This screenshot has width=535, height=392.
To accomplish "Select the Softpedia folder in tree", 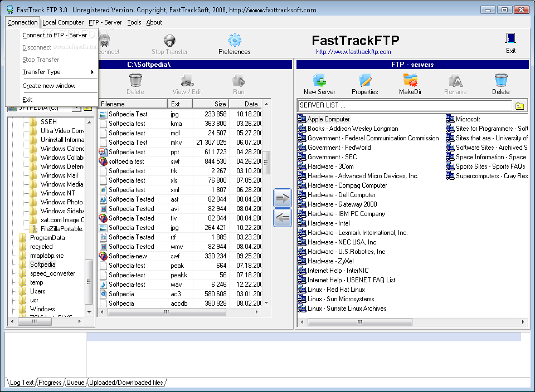I will click(x=42, y=264).
